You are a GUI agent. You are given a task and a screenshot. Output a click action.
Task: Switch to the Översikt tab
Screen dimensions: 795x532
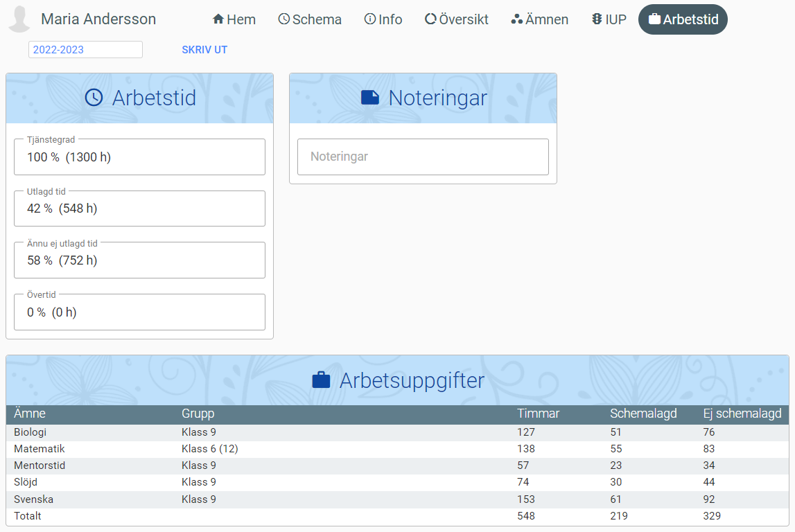457,19
